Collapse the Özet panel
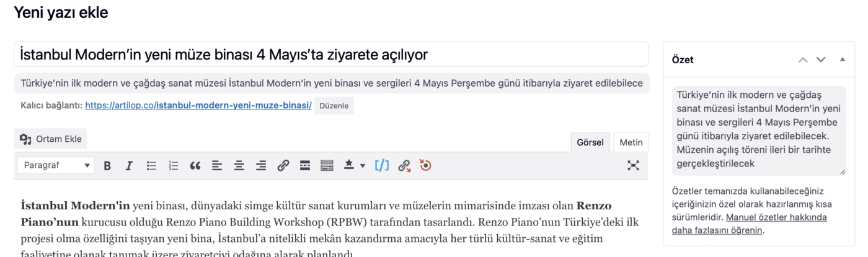The width and height of the screenshot is (868, 257). tap(842, 59)
